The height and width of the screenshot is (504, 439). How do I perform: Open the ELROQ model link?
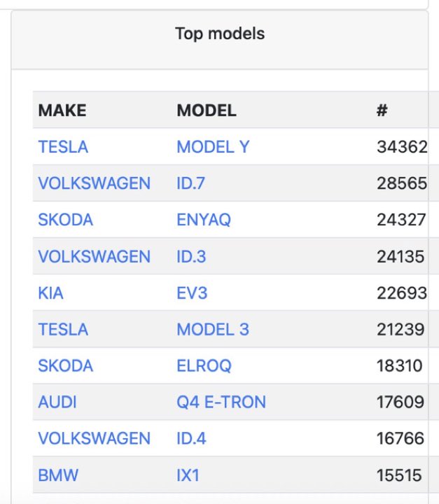click(x=204, y=366)
